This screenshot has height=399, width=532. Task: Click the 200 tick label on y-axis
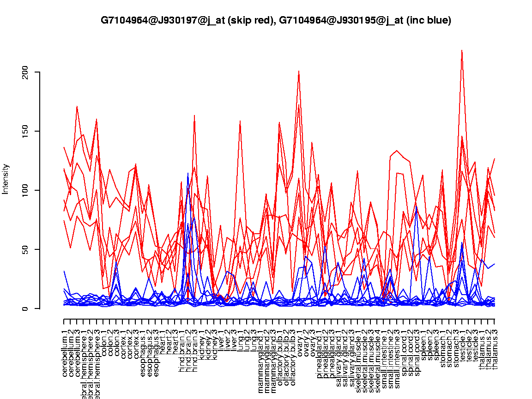(x=27, y=72)
